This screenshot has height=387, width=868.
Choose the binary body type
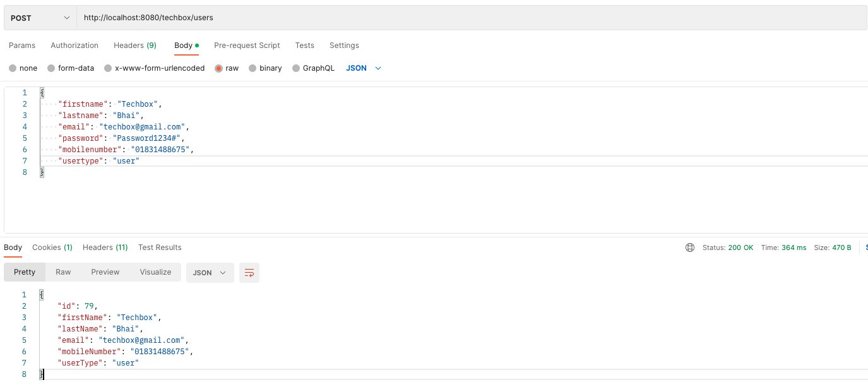265,68
